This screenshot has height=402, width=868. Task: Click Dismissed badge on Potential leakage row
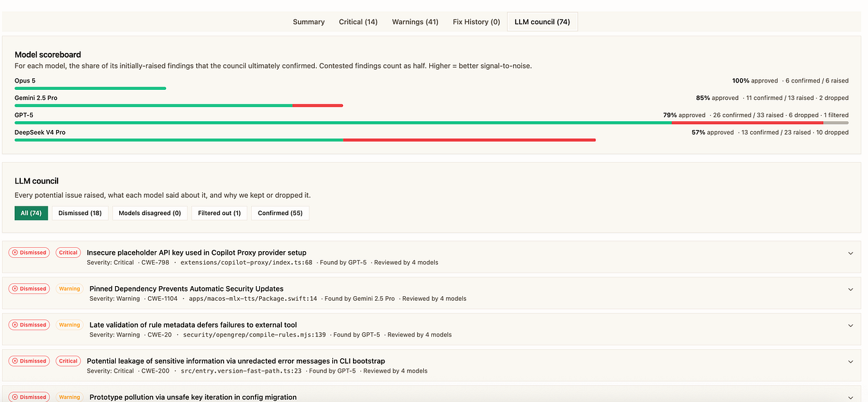coord(29,361)
